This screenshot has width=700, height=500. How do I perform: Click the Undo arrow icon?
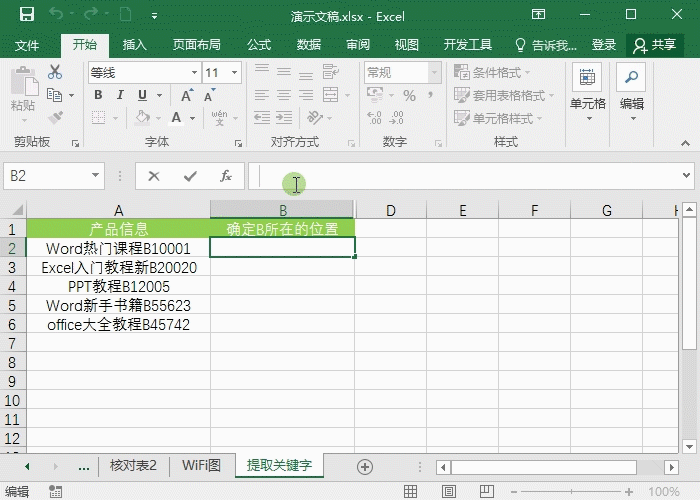56,14
